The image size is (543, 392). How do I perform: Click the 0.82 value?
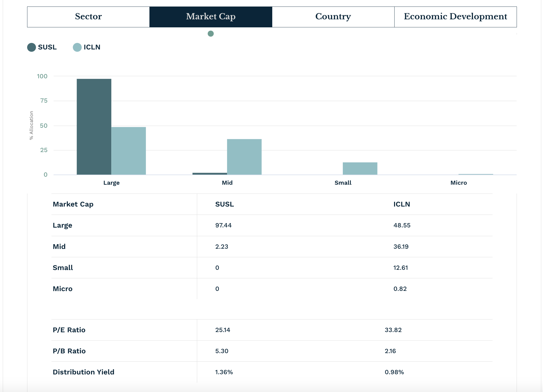tap(400, 289)
